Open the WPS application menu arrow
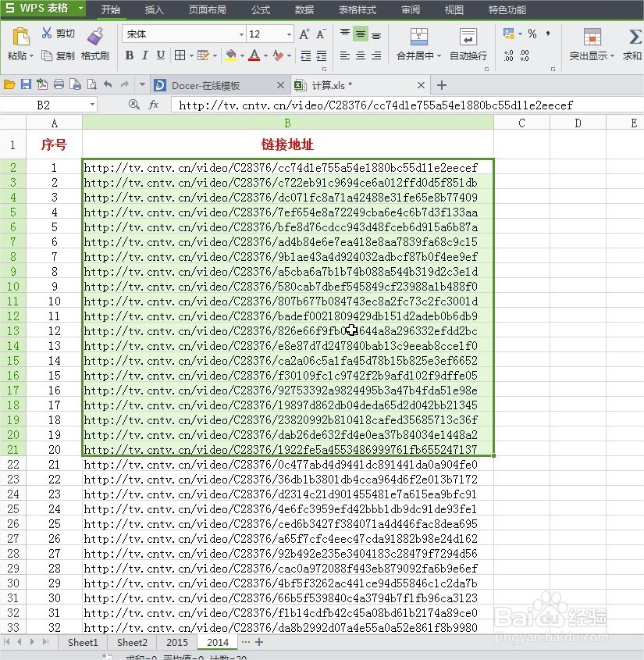The width and height of the screenshot is (644, 660). click(x=80, y=9)
